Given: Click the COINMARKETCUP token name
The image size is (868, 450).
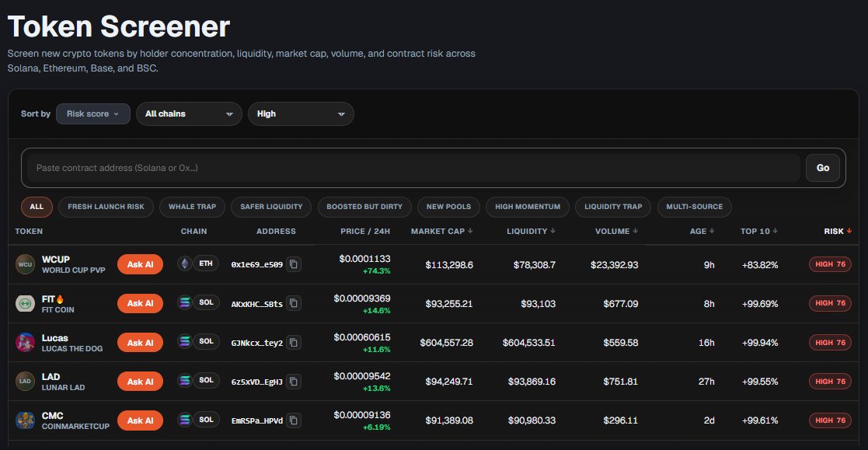Looking at the screenshot, I should click(x=75, y=426).
